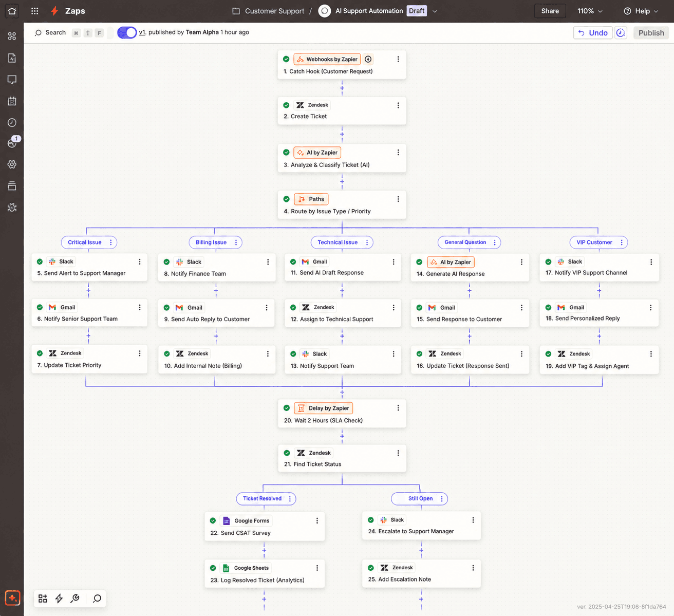
Task: Toggle the Zap on/off switch
Action: tap(127, 32)
